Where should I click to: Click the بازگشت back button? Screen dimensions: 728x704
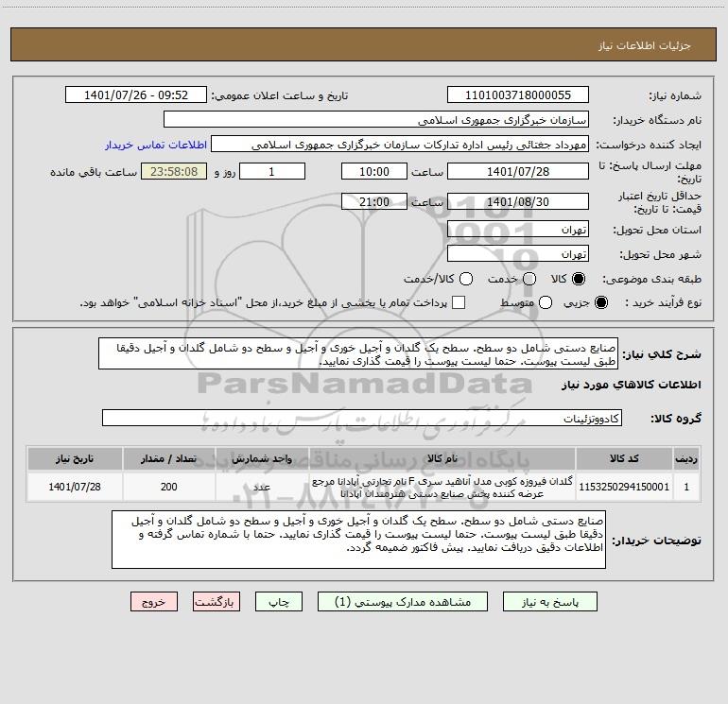tap(217, 602)
